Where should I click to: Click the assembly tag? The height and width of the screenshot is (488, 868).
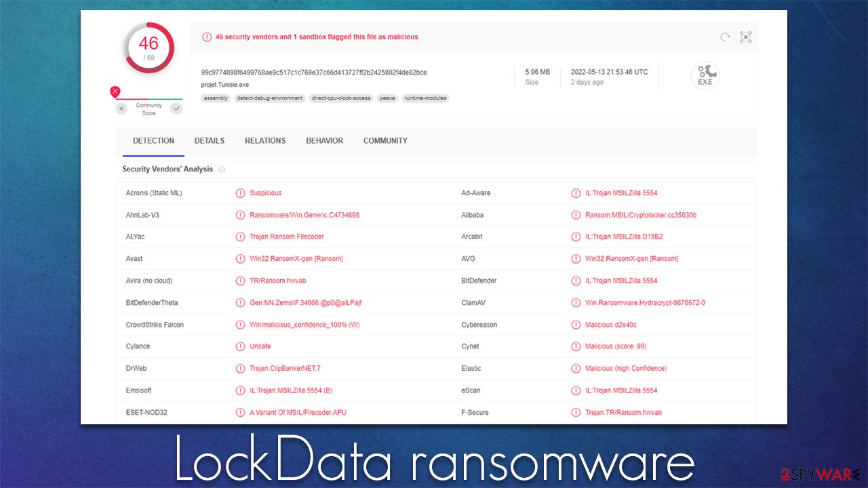(x=216, y=98)
